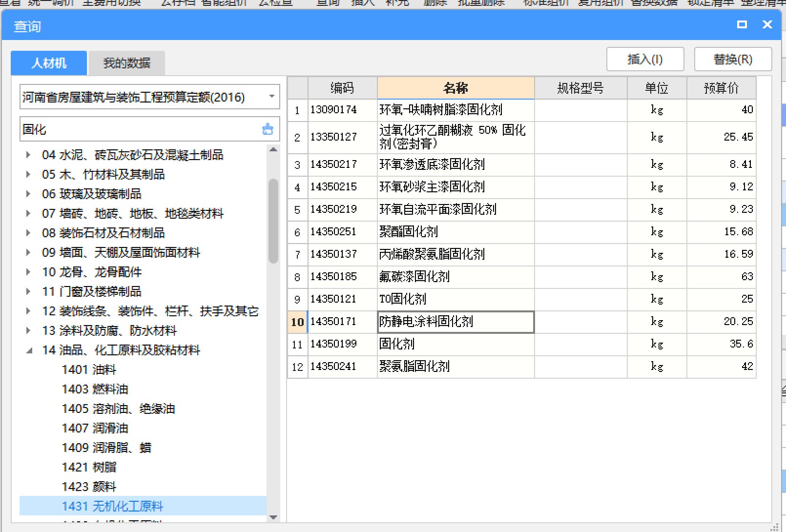Click the 防静电涂料固化剂 cell
786x532 pixels.
[455, 322]
